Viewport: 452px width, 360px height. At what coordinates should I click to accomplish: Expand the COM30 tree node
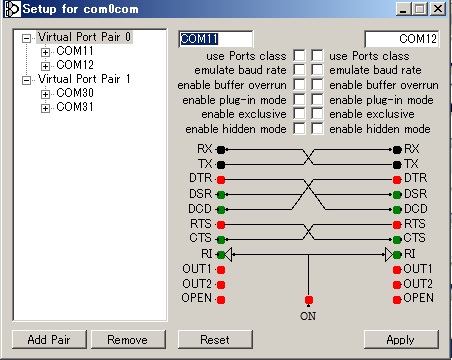click(x=45, y=94)
